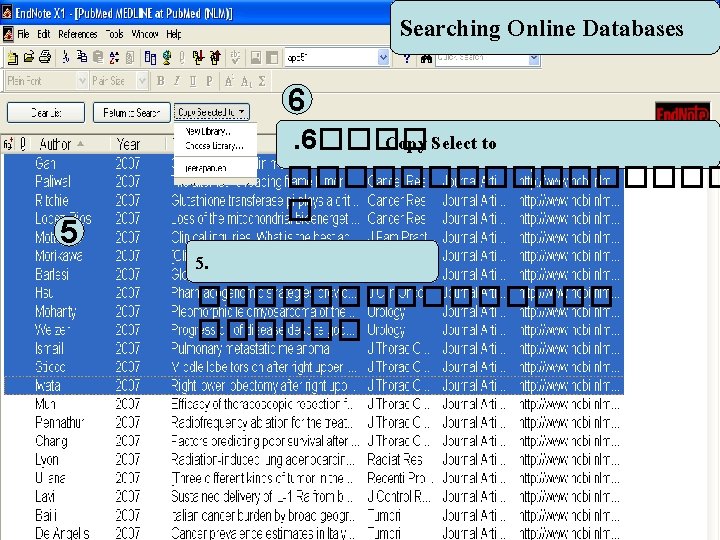This screenshot has height=540, width=720.
Task: Click the globe Connect online icon
Action: coord(167,57)
